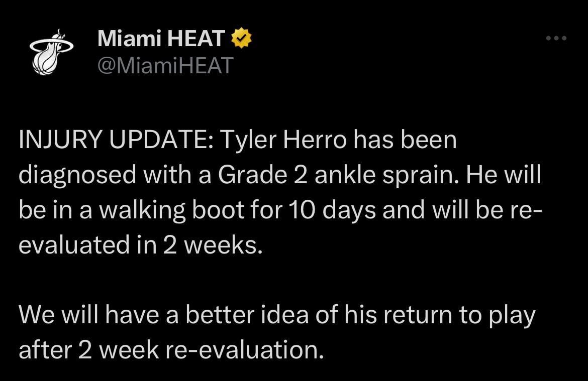Click the word diagnosed in the tweet
Screen dimensions: 588x381
(x=78, y=176)
